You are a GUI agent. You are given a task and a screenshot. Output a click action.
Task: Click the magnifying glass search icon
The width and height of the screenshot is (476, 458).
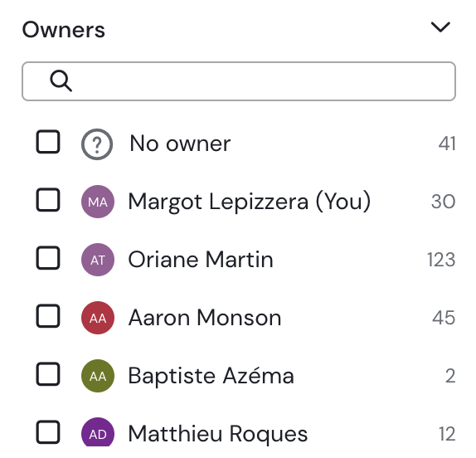tap(61, 80)
